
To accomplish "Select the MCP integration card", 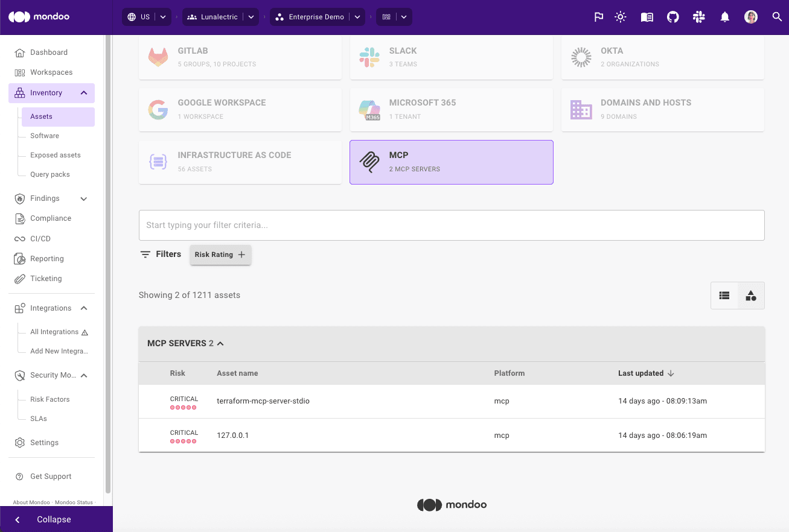I will 451,162.
